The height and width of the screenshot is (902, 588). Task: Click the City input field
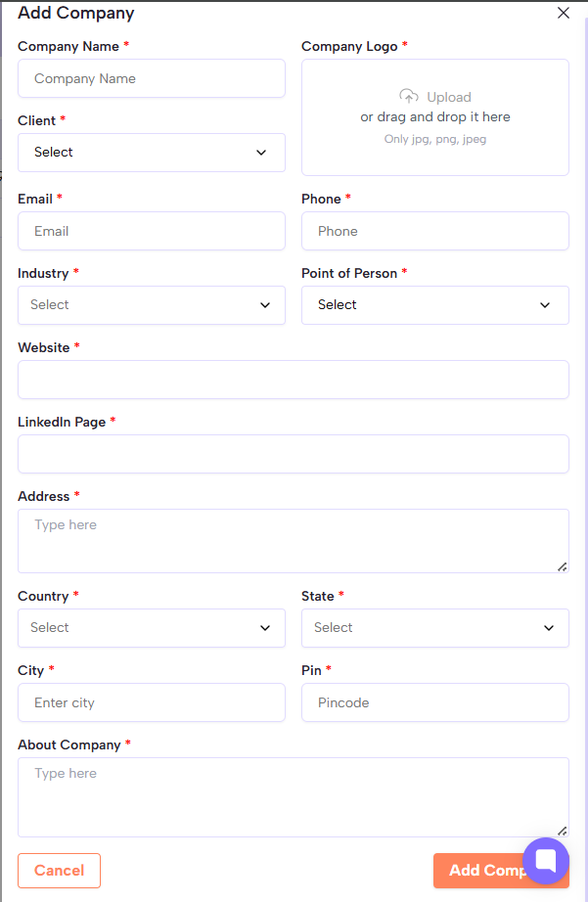152,702
